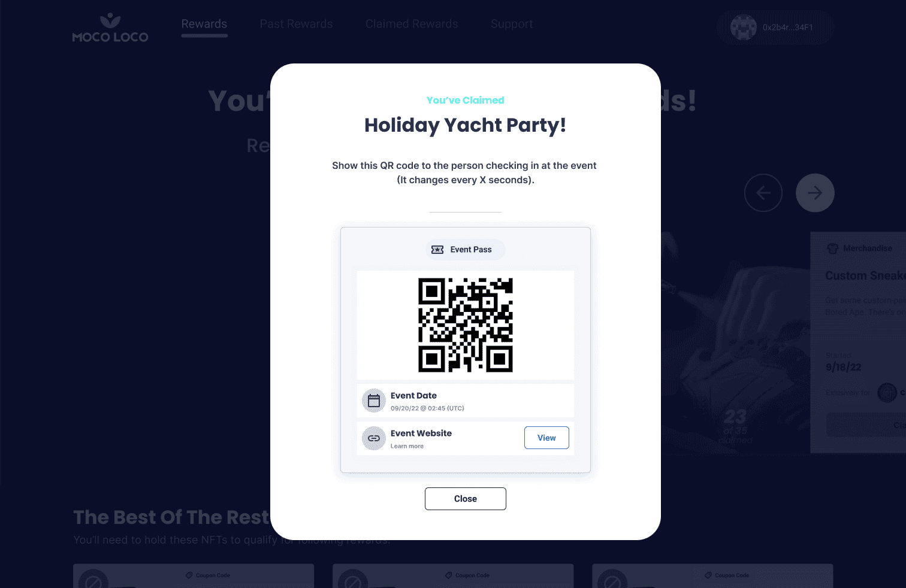This screenshot has height=588, width=906.
Task: Click the Moco Loco logo
Action: [110, 28]
